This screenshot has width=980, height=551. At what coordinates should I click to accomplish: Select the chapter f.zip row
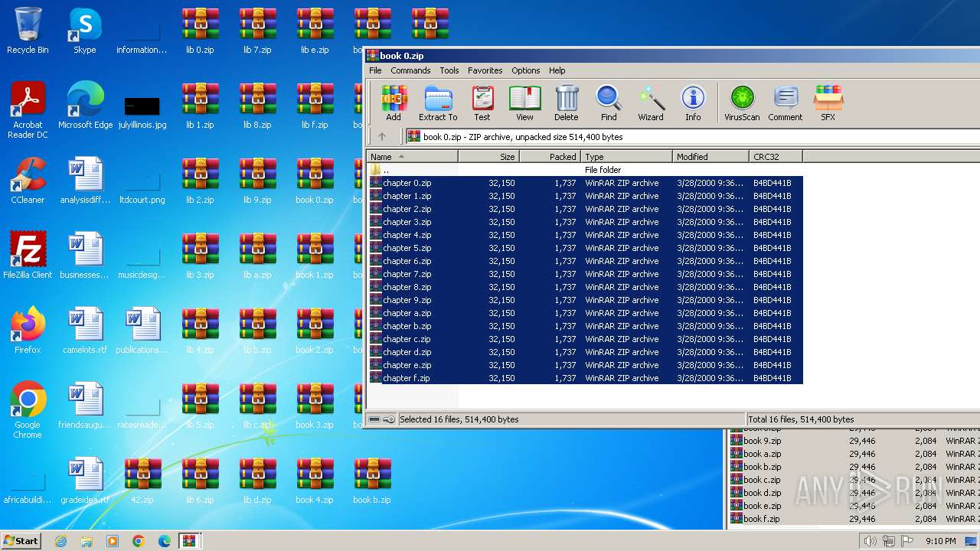pos(586,378)
